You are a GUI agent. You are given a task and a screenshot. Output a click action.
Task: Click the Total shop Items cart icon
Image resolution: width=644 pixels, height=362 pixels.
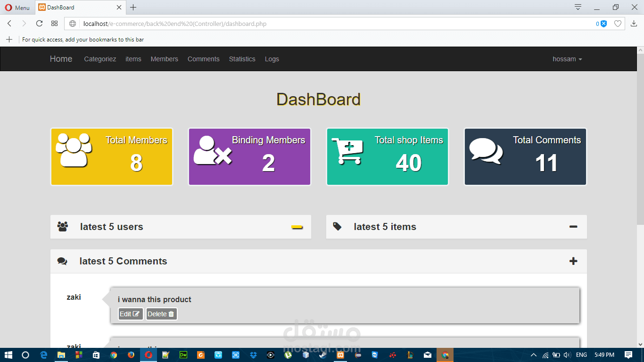347,151
